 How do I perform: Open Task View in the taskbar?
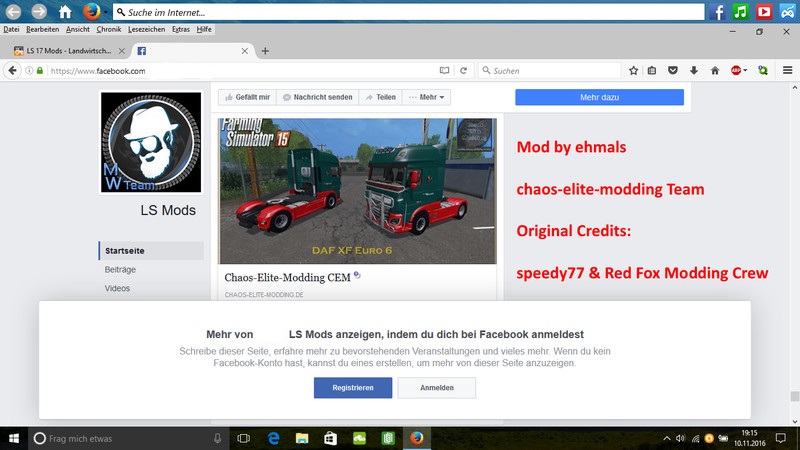[x=244, y=438]
